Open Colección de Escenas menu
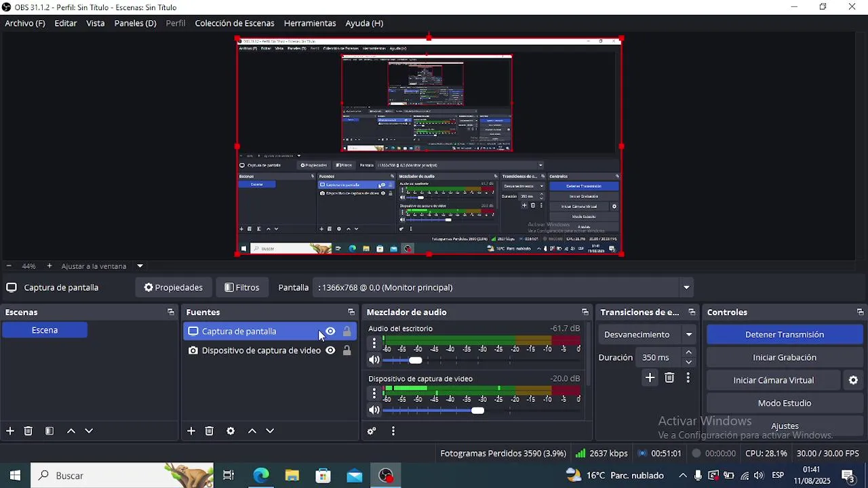Viewport: 868px width, 488px height. (x=235, y=23)
